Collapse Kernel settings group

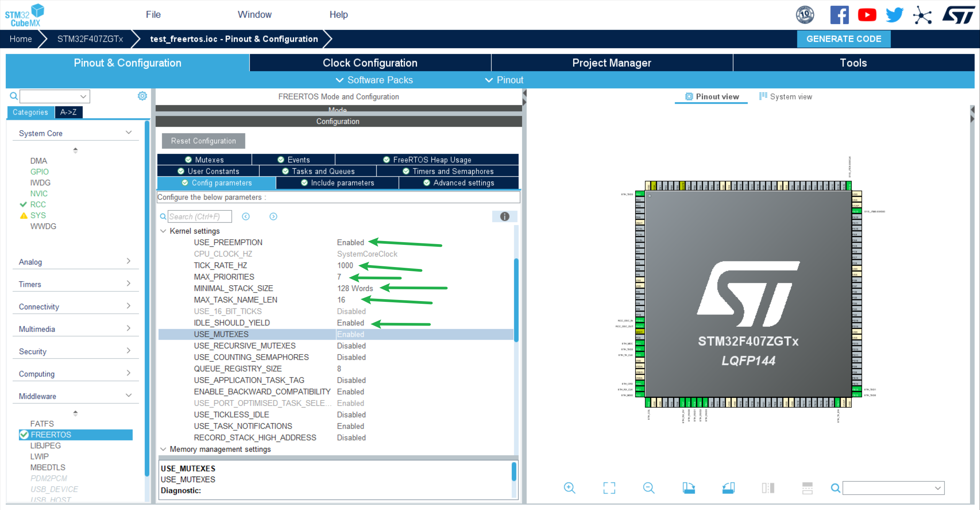[163, 231]
